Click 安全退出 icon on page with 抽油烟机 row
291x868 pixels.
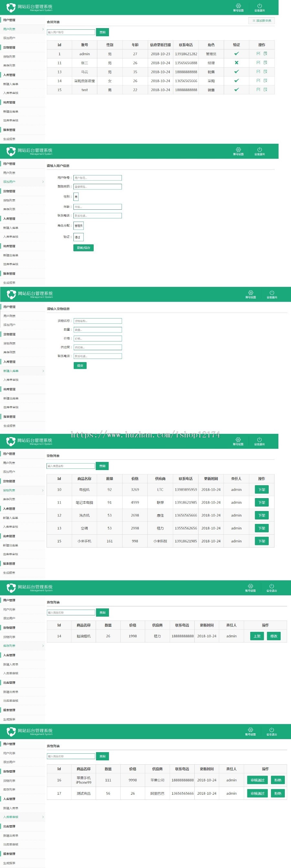click(272, 586)
